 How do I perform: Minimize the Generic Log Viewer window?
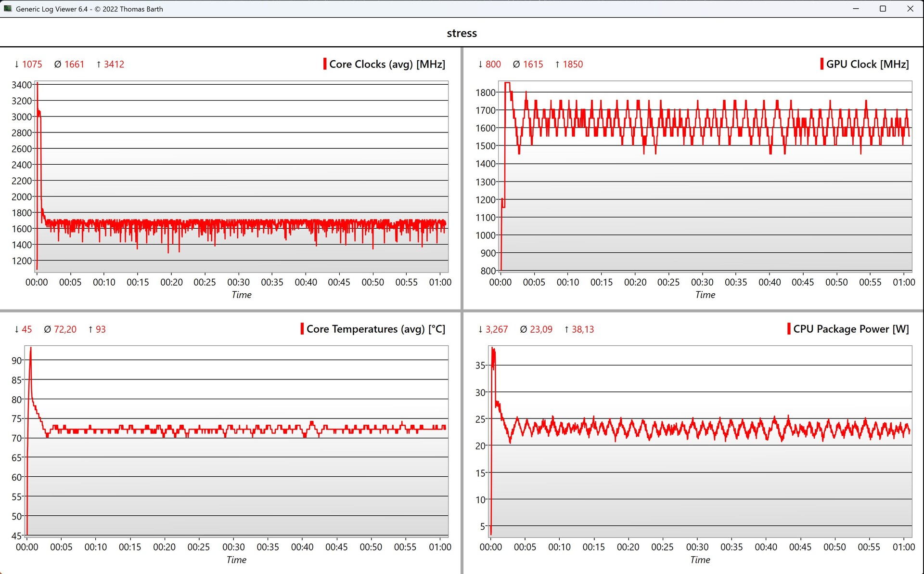coord(856,9)
